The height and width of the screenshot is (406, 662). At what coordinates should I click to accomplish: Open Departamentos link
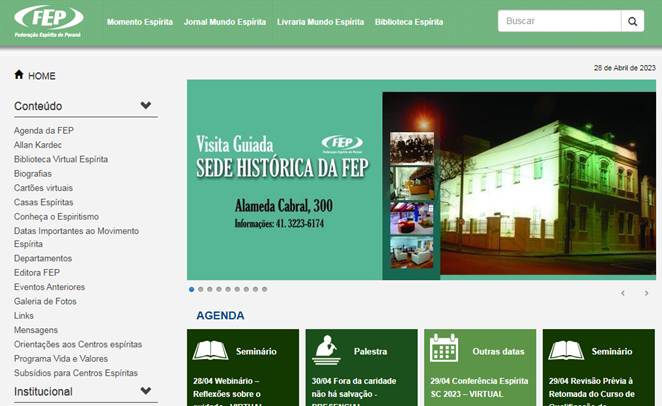click(43, 258)
